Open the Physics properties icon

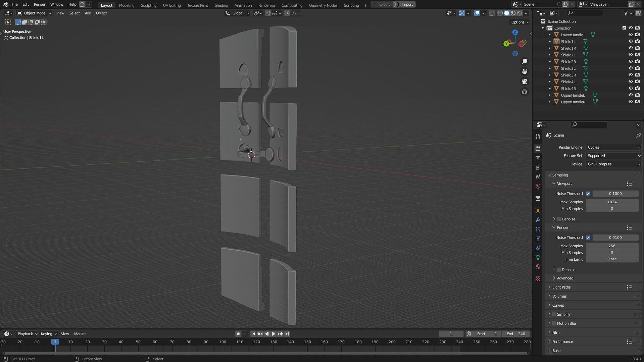(538, 239)
